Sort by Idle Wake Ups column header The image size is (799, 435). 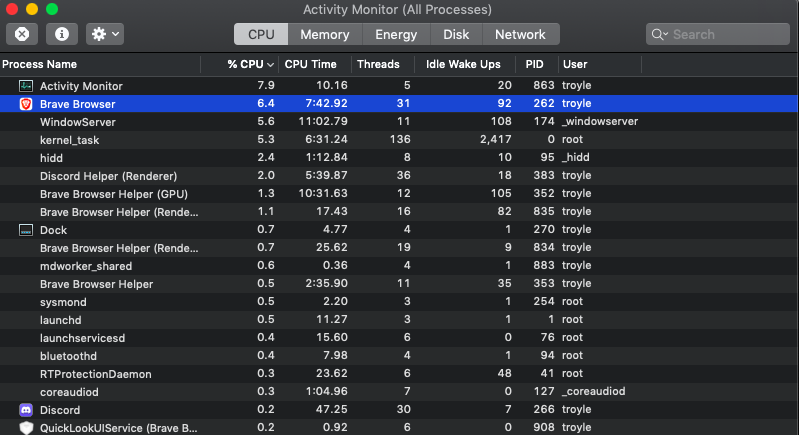click(465, 64)
